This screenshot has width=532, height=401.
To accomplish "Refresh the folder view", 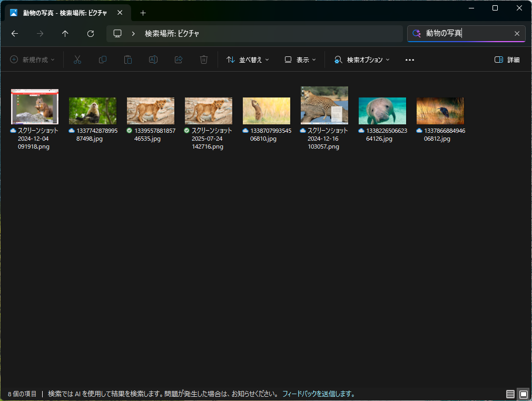I will pyautogui.click(x=90, y=33).
